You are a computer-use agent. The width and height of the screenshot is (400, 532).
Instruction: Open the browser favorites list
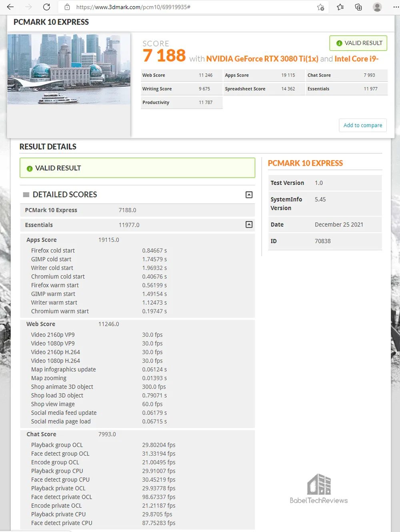[x=340, y=7]
